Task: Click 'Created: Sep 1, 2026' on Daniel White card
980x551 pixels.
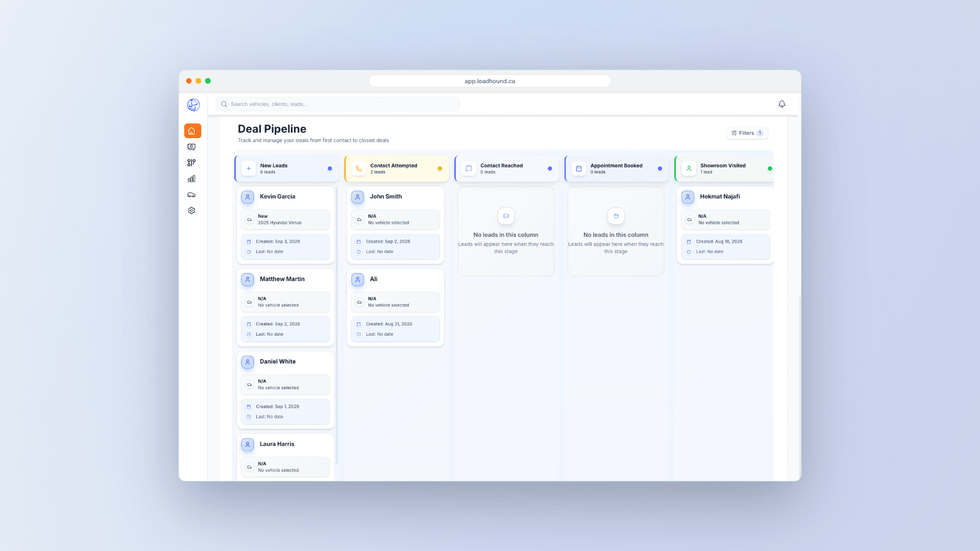Action: coord(277,407)
